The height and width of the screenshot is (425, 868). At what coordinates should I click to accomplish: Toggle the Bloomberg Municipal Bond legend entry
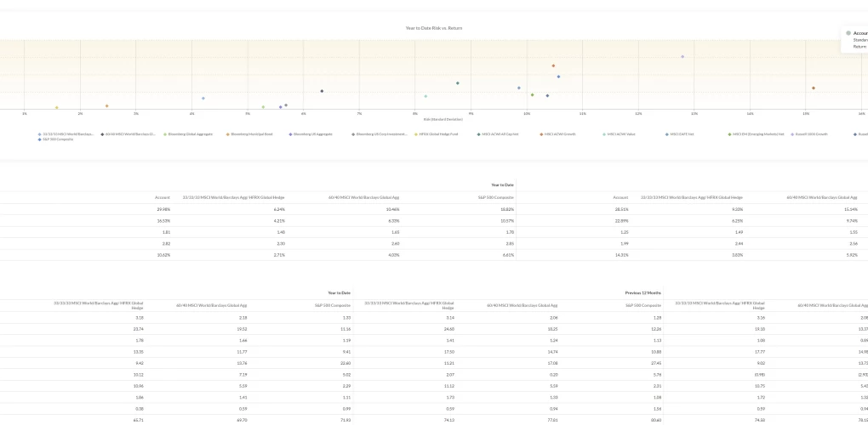tap(249, 134)
